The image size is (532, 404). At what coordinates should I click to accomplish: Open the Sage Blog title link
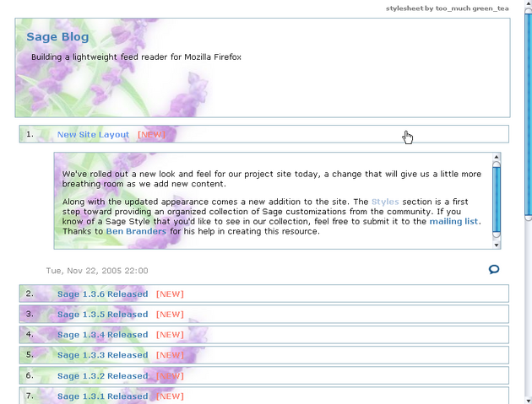coord(57,36)
